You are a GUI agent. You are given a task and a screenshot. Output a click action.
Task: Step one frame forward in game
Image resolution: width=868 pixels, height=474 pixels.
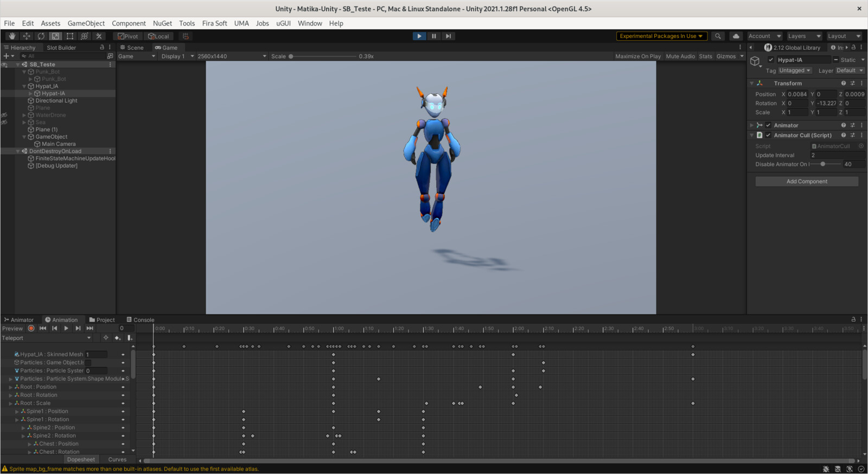[x=448, y=36]
